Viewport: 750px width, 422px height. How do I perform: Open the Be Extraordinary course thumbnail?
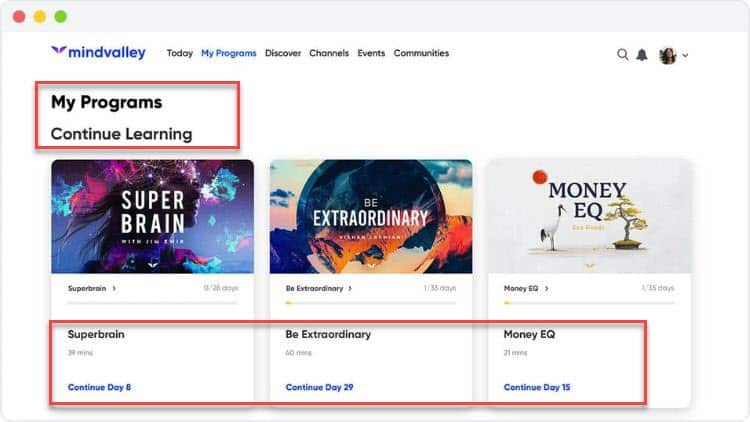pyautogui.click(x=370, y=216)
